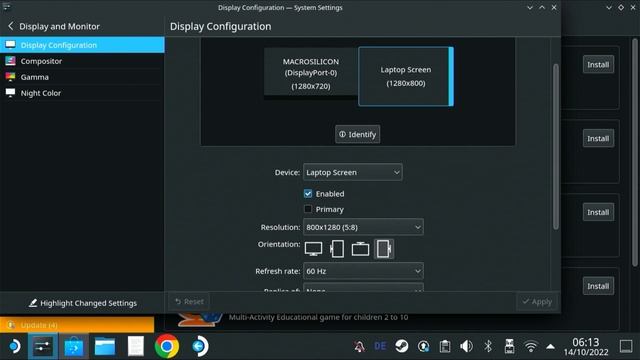Open the Wi-Fi network tray icon

(x=531, y=347)
